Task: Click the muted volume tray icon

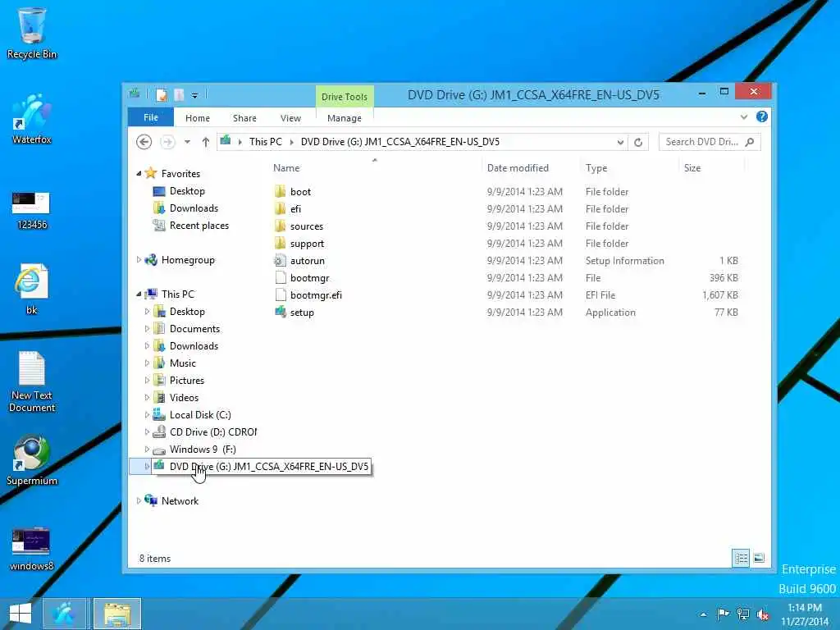Action: pos(763,614)
